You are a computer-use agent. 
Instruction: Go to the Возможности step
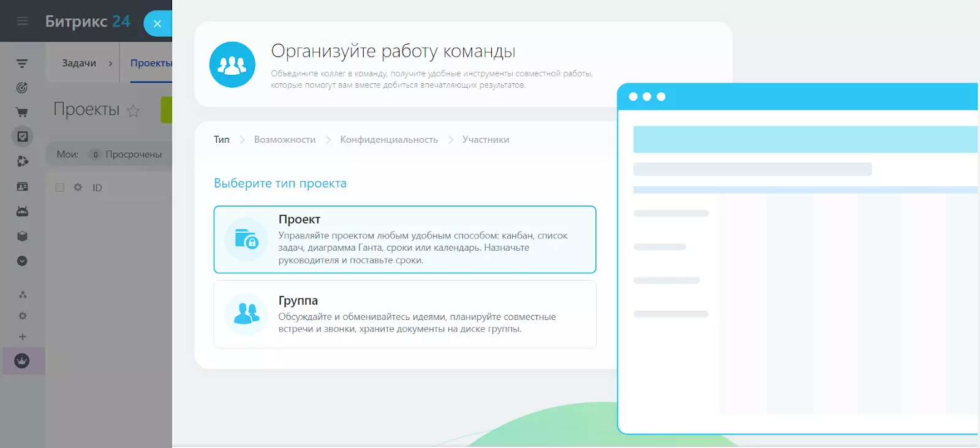pyautogui.click(x=285, y=140)
